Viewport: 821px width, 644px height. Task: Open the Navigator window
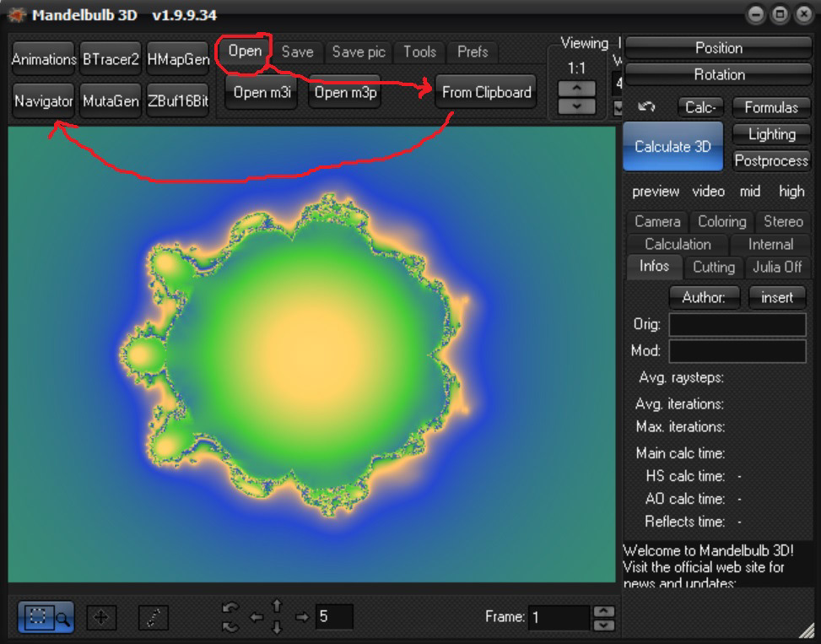click(44, 100)
